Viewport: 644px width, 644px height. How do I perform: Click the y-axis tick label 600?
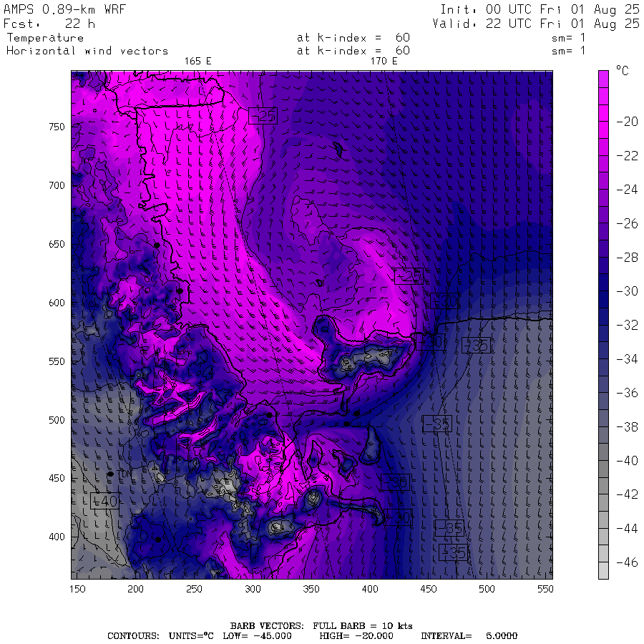coord(57,303)
